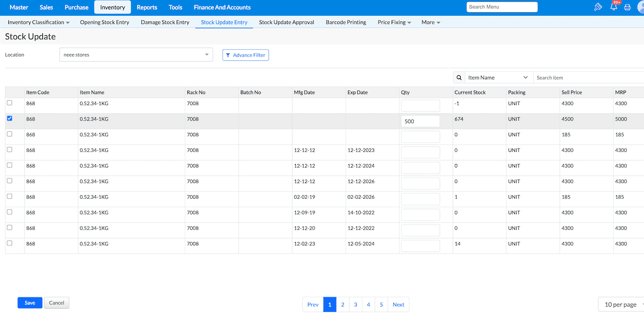
Task: Switch to Stock Update Approval tab
Action: (286, 23)
